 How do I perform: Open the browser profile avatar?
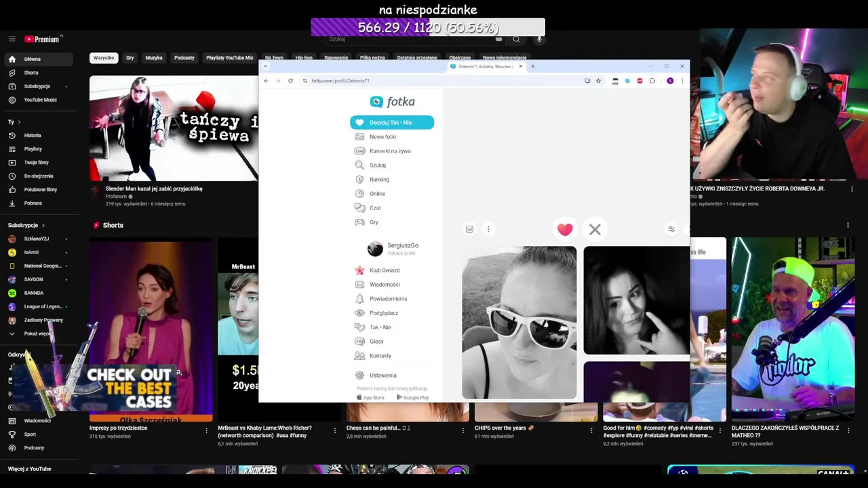670,81
